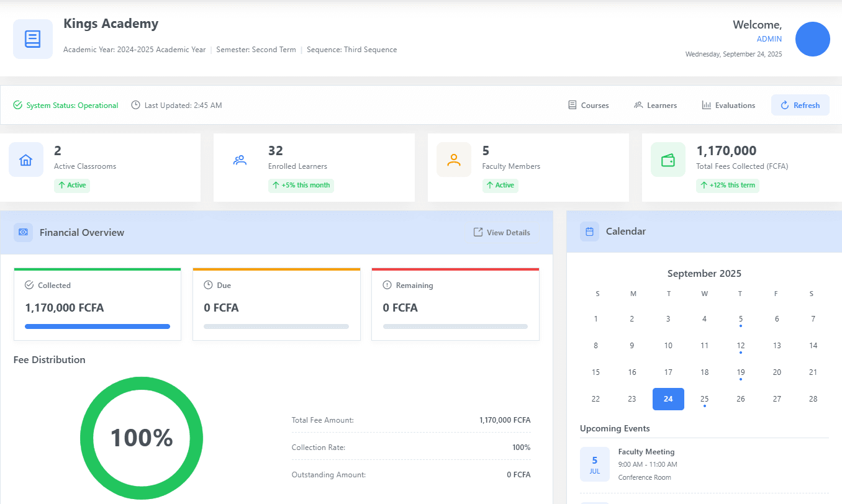Screen dimensions: 842x504
Task: Open the Courses section
Action: point(589,106)
